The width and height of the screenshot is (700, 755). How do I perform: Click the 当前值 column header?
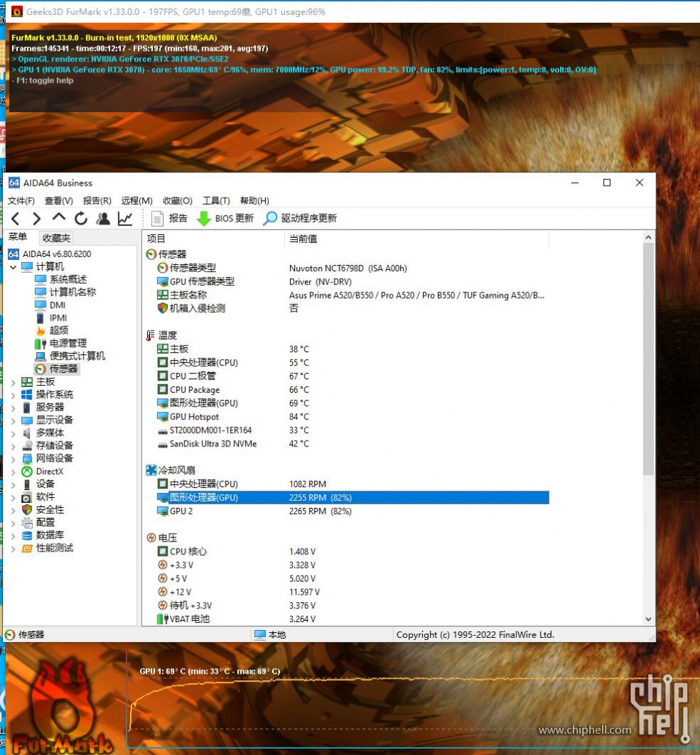[x=416, y=239]
